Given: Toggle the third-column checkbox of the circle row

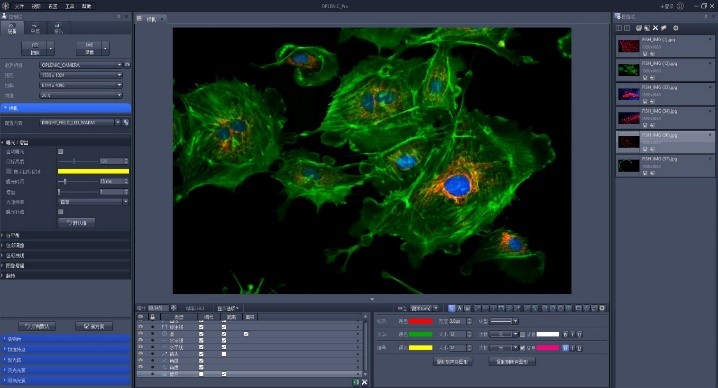Looking at the screenshot, I should pyautogui.click(x=246, y=334).
